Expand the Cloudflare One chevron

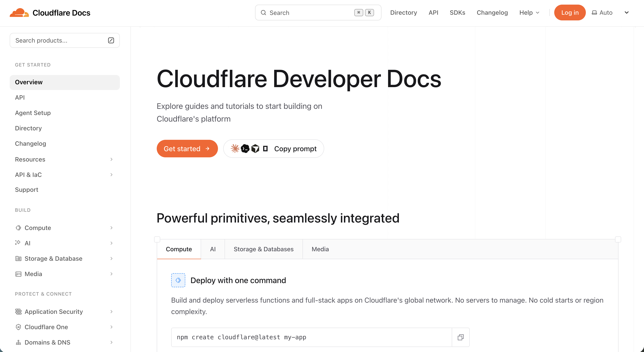click(x=111, y=327)
